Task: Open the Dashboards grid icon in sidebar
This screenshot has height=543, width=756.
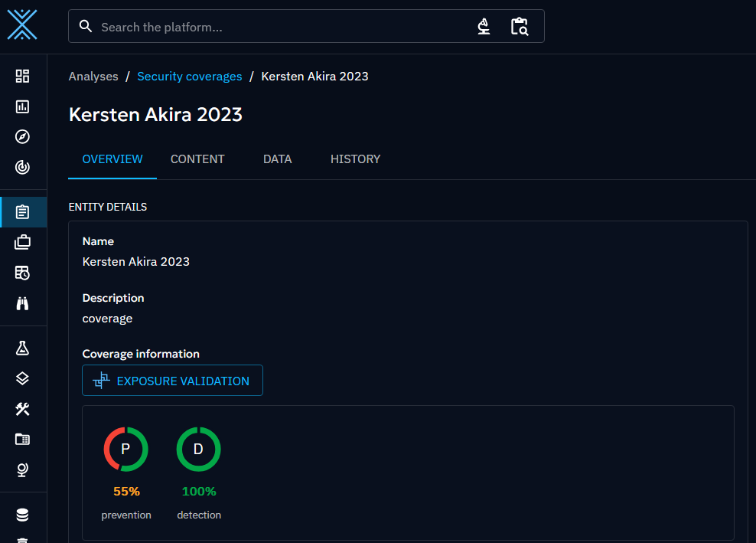Action: point(22,76)
